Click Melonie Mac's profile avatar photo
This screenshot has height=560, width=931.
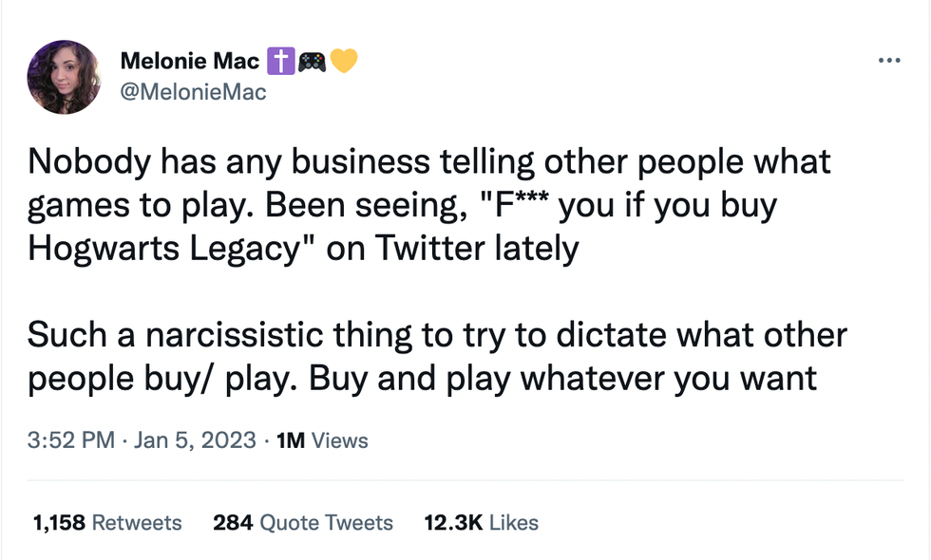pyautogui.click(x=65, y=77)
